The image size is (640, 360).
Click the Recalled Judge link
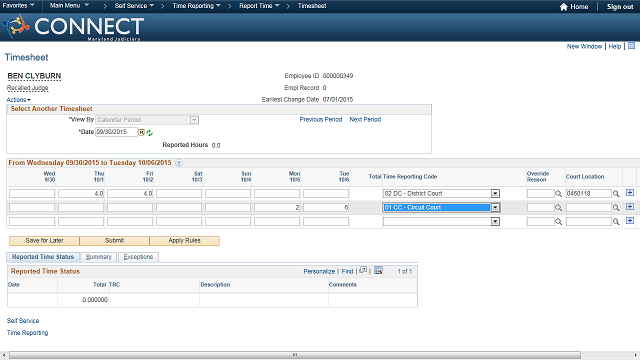[27, 88]
